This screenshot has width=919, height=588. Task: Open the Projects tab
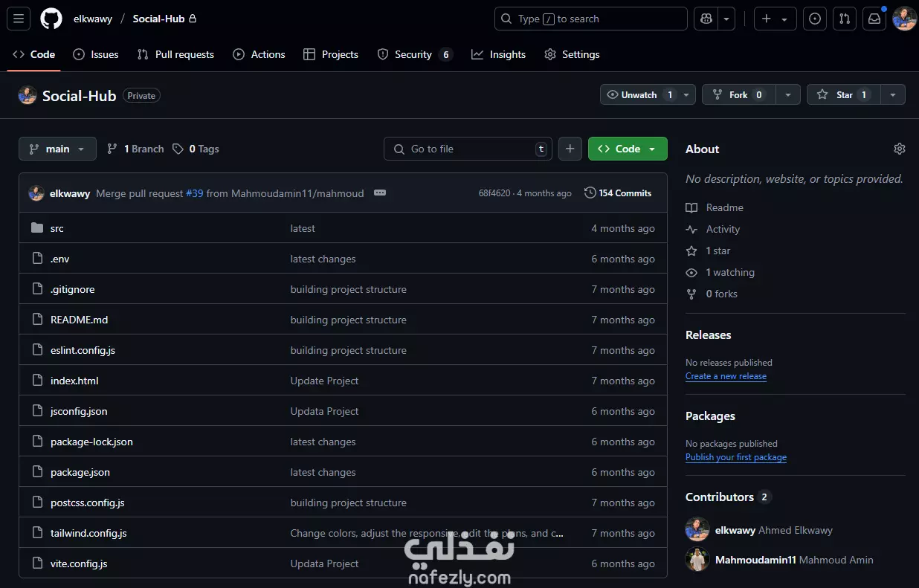coord(331,54)
